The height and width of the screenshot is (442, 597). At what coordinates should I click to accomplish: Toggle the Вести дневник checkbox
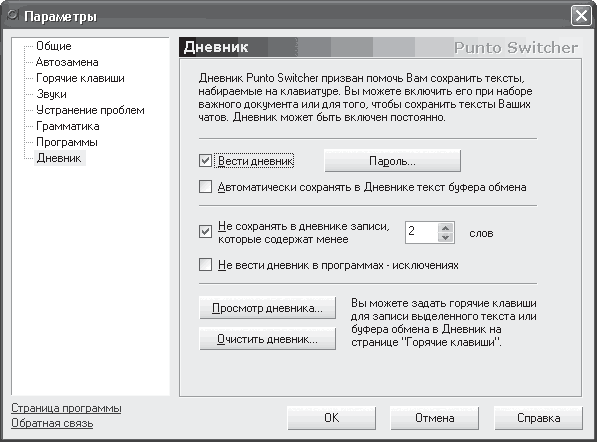(205, 161)
